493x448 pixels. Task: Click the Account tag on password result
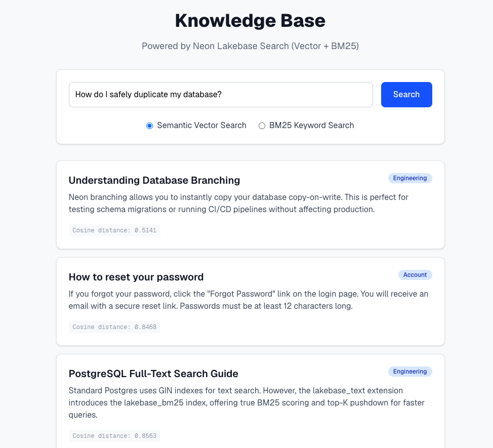pyautogui.click(x=415, y=275)
